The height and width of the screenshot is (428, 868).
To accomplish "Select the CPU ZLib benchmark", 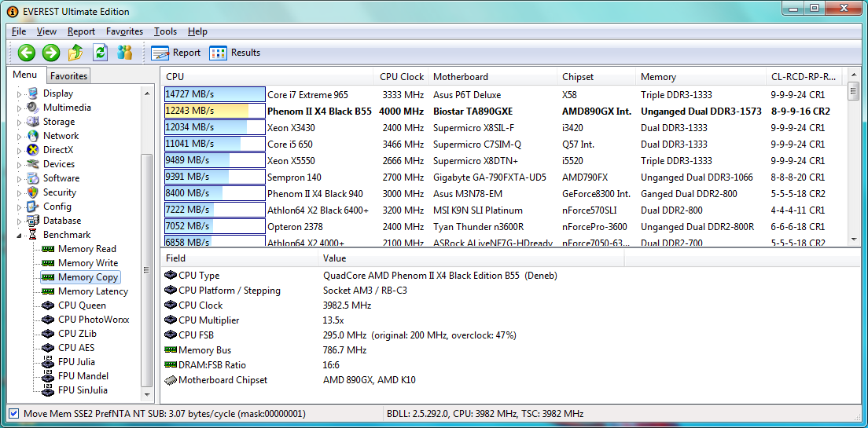I will [78, 334].
